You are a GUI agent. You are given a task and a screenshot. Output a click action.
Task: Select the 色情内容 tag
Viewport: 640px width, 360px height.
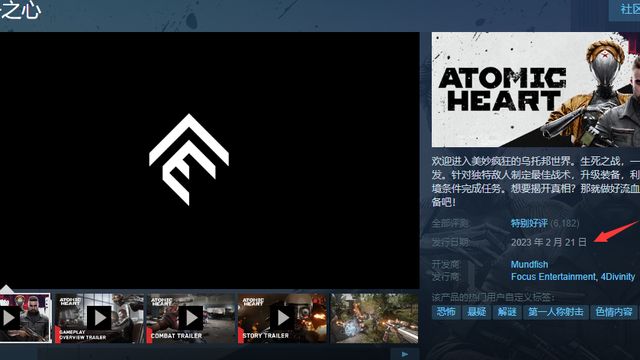(x=613, y=312)
